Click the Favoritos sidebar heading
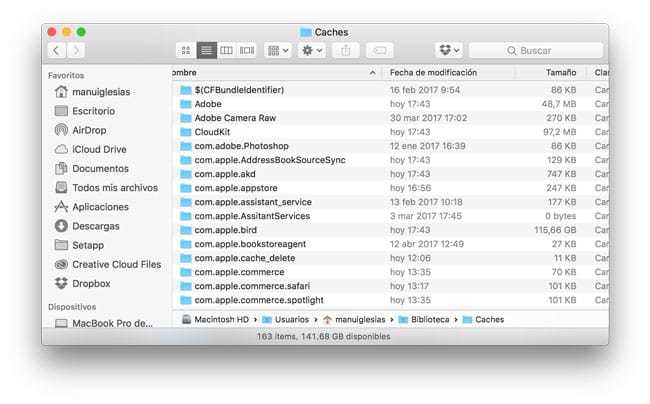The width and height of the screenshot is (650, 404). (66, 75)
